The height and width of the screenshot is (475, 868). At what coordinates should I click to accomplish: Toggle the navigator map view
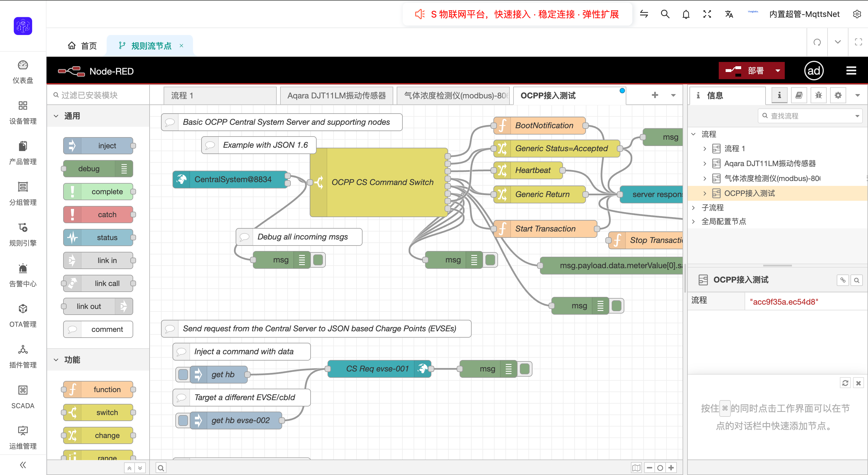tap(636, 468)
